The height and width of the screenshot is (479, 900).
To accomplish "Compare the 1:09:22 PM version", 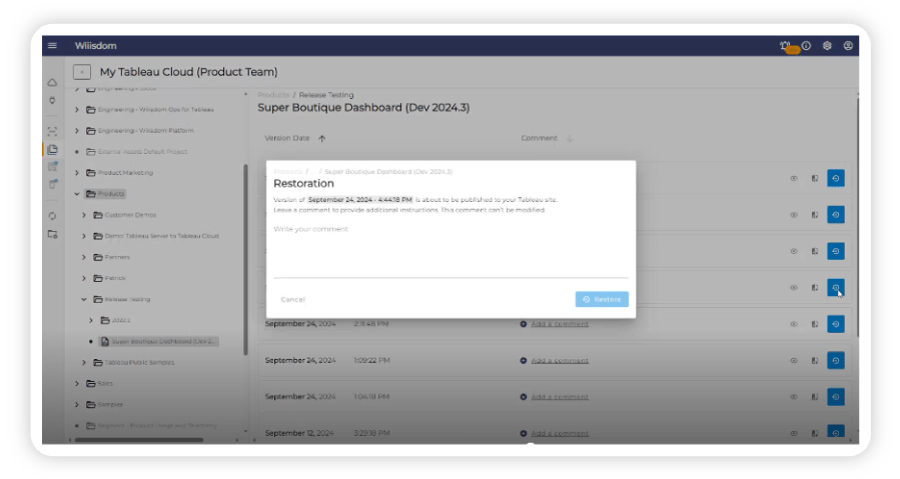I will [x=814, y=361].
